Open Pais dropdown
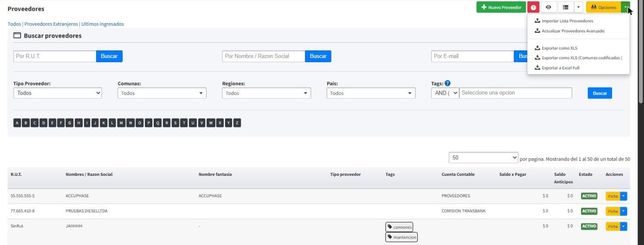The height and width of the screenshot is (245, 644). pyautogui.click(x=371, y=93)
